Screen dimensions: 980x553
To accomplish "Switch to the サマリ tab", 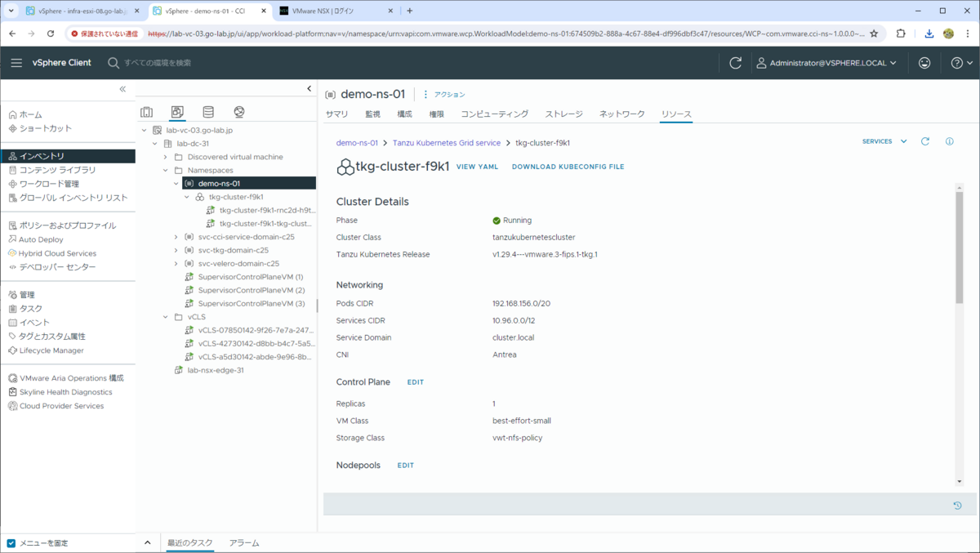I will coord(336,114).
